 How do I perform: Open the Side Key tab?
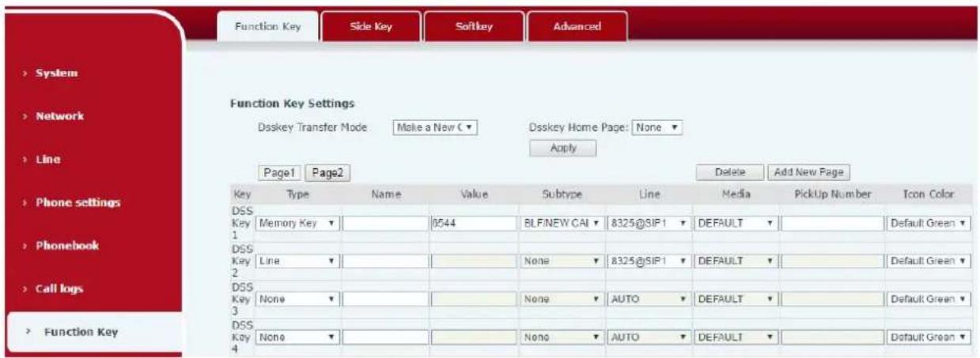tap(370, 26)
